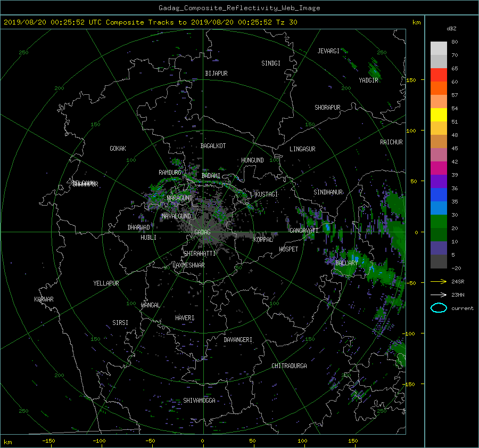This screenshot has height=448, width=479.
Task: Click the HUBLI city label
Action: [148, 238]
